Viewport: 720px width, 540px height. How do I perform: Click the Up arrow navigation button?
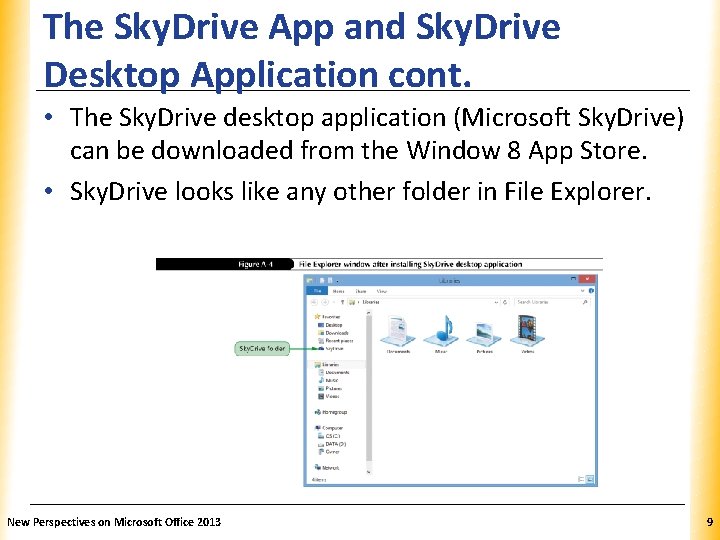342,302
